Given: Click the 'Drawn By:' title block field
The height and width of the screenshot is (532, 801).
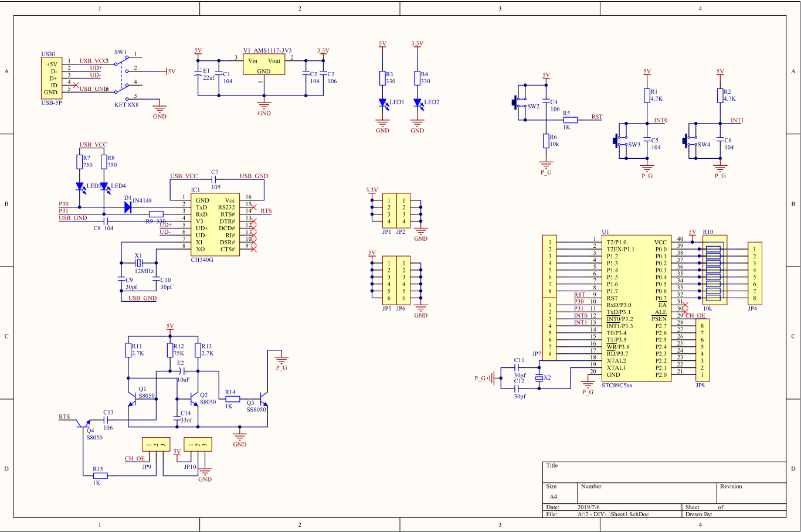Looking at the screenshot, I should tap(699, 514).
